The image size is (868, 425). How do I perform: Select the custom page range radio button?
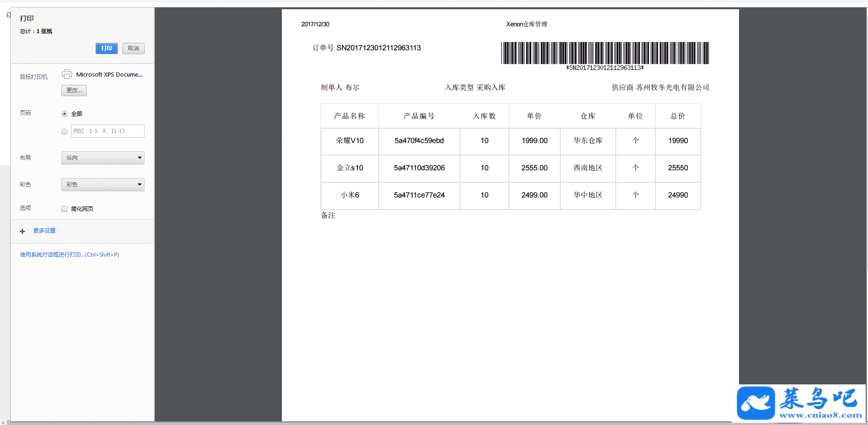[65, 132]
